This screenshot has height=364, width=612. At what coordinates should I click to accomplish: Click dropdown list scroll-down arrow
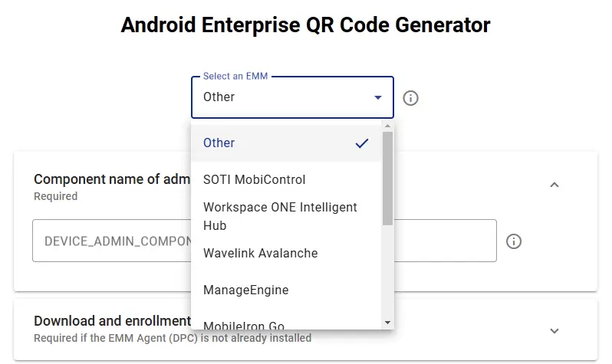click(387, 323)
